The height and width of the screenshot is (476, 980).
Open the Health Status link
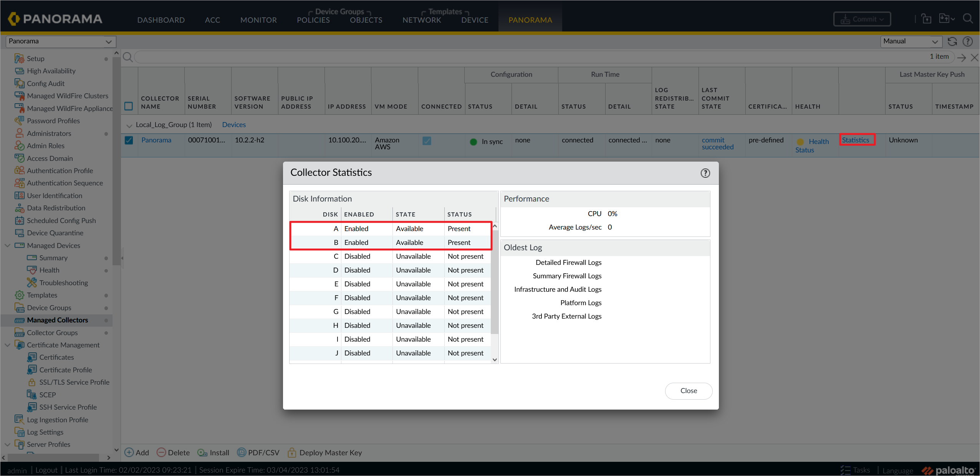pos(812,145)
